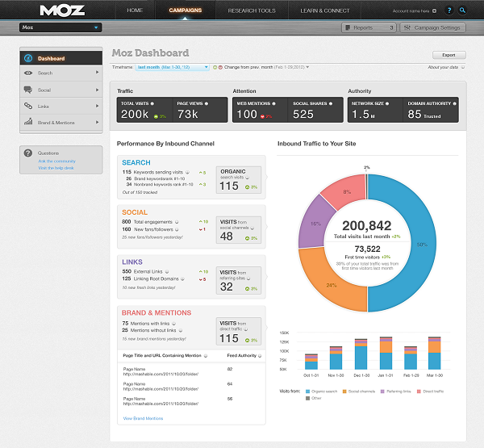Open the RESEARCH TOOLS tab
This screenshot has width=484, height=448.
(252, 10)
